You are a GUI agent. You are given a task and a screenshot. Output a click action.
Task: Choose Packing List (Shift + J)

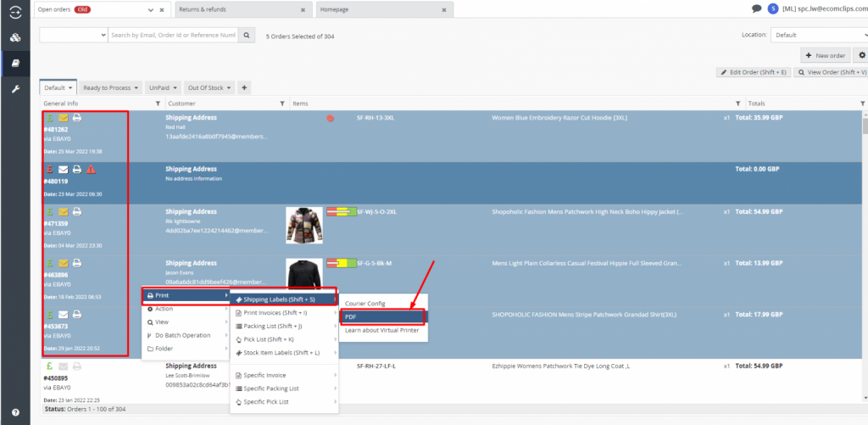click(283, 326)
